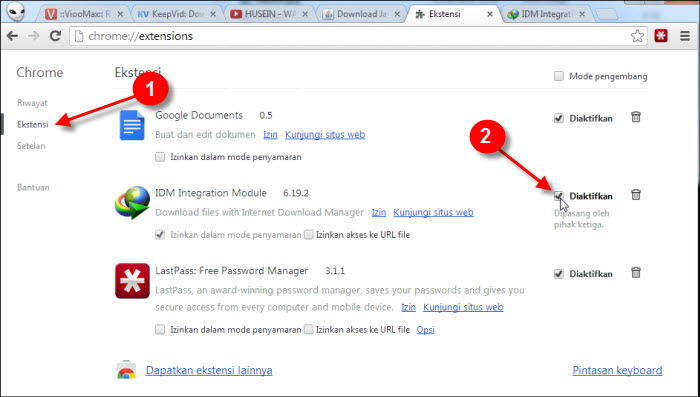Close the KeepVid tab
Image resolution: width=700 pixels, height=397 pixels.
[x=213, y=14]
